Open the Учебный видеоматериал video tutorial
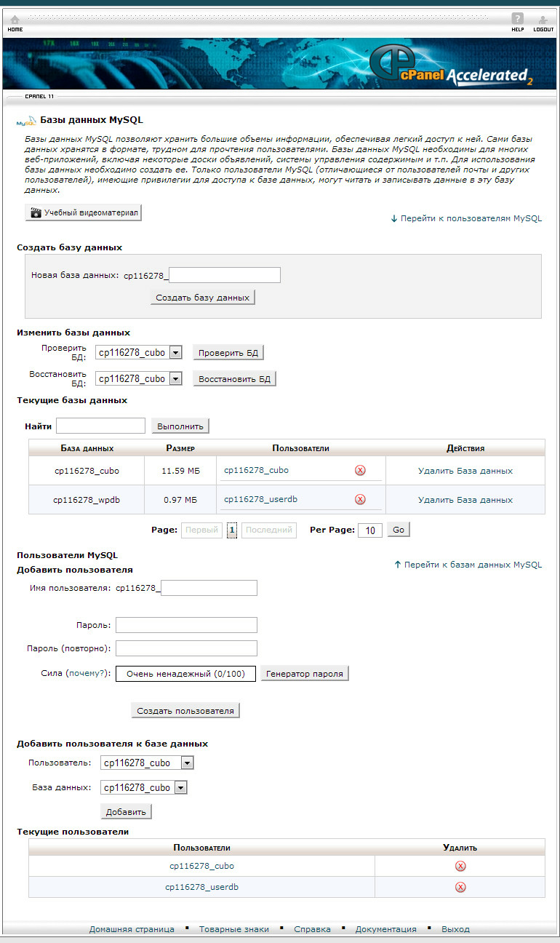 point(84,212)
